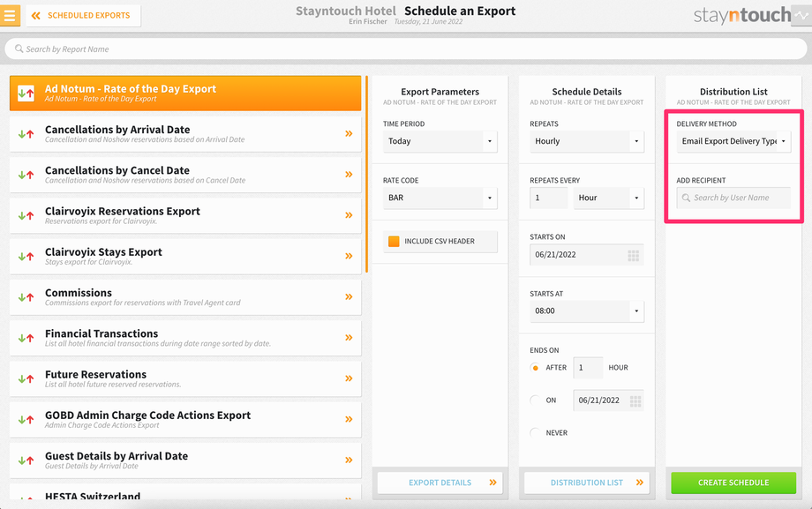Open the Starts At time dropdown
The width and height of the screenshot is (812, 509).
[587, 311]
